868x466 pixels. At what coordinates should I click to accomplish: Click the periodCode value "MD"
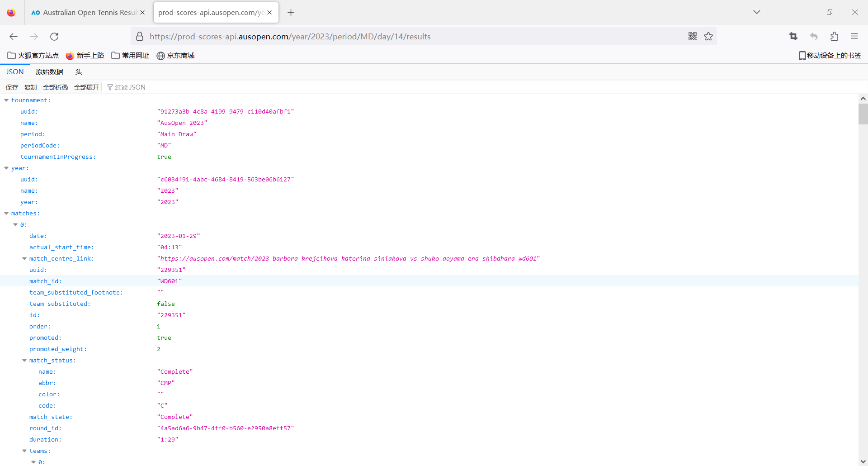(164, 146)
